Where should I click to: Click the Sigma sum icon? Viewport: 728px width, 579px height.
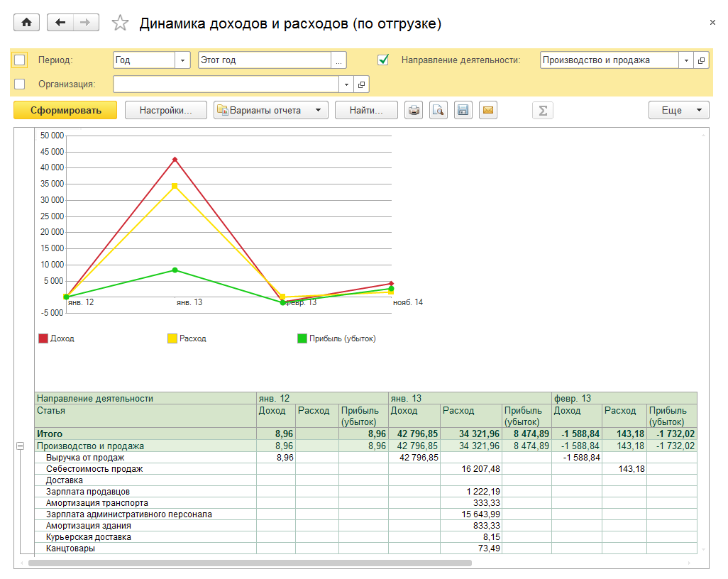pos(543,110)
